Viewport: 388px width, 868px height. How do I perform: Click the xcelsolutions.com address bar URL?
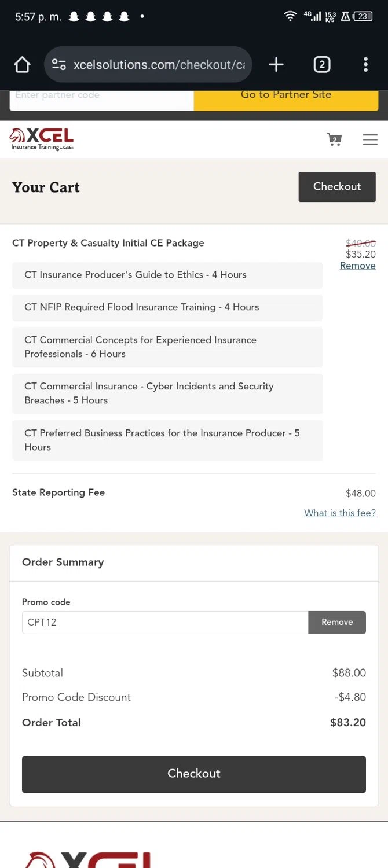click(159, 65)
